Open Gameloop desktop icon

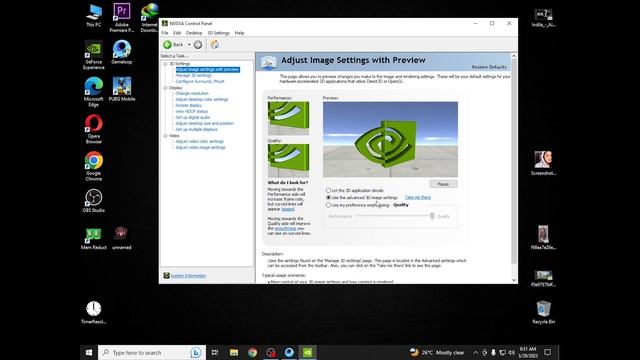[x=122, y=52]
